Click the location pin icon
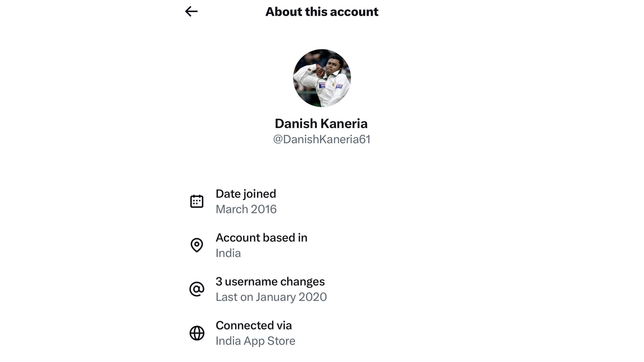 click(197, 245)
